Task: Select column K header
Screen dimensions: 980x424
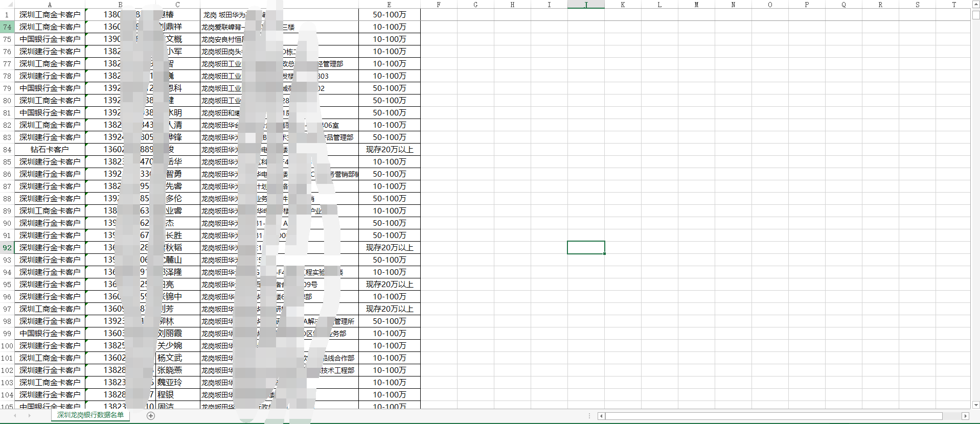Action: 623,4
